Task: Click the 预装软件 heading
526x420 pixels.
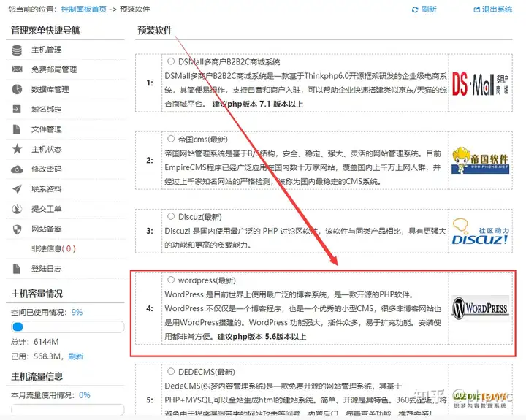Action: (155, 31)
